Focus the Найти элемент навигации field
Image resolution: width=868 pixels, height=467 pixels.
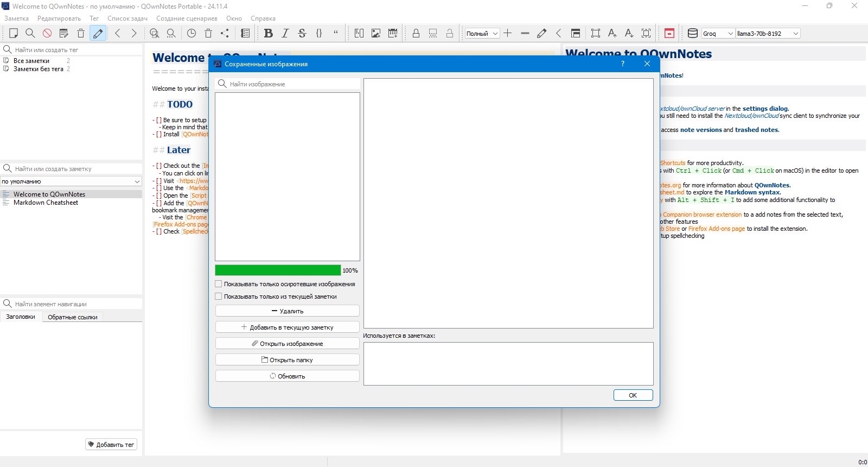[71, 304]
